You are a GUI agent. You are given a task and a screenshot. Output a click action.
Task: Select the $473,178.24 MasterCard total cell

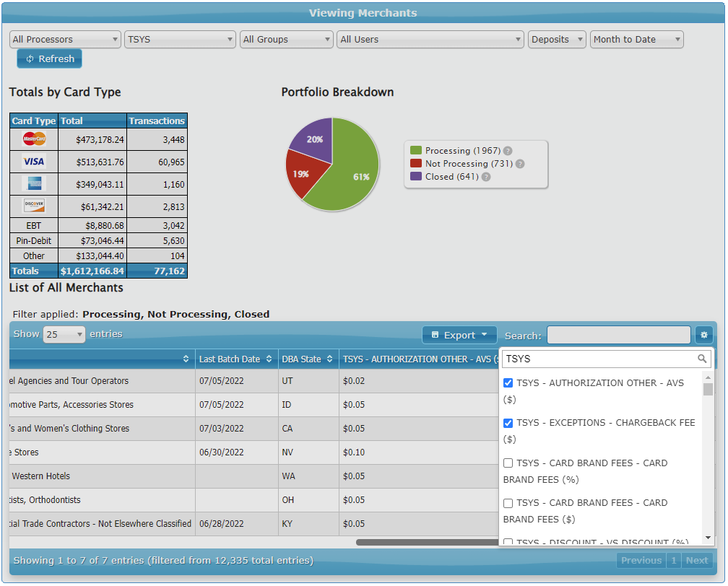[x=92, y=140]
